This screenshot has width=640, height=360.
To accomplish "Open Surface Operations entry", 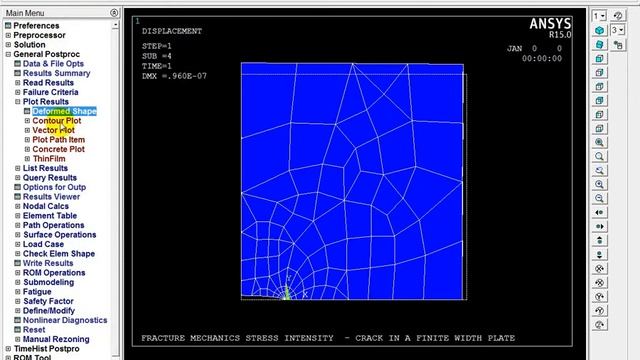I will point(60,235).
